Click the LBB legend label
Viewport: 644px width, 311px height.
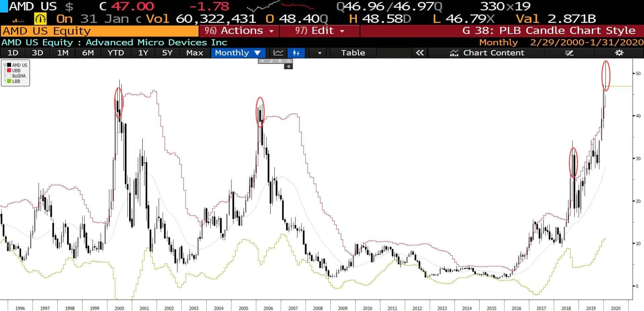click(16, 81)
